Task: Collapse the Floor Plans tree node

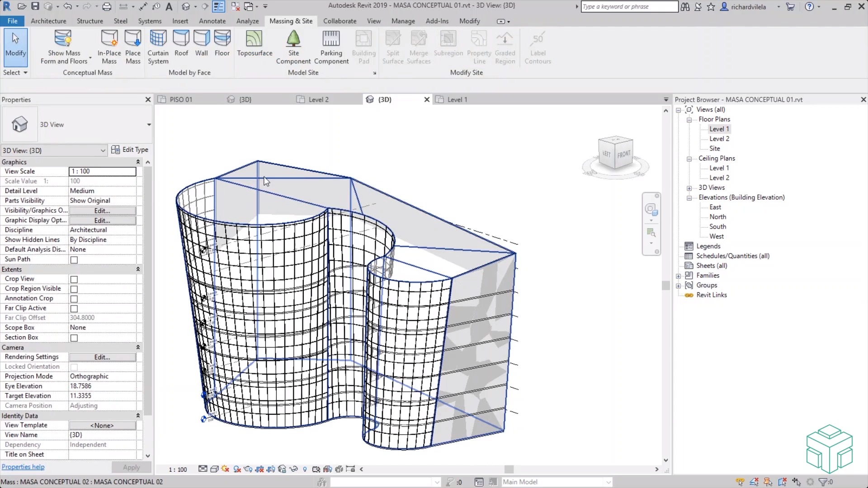Action: 689,119
